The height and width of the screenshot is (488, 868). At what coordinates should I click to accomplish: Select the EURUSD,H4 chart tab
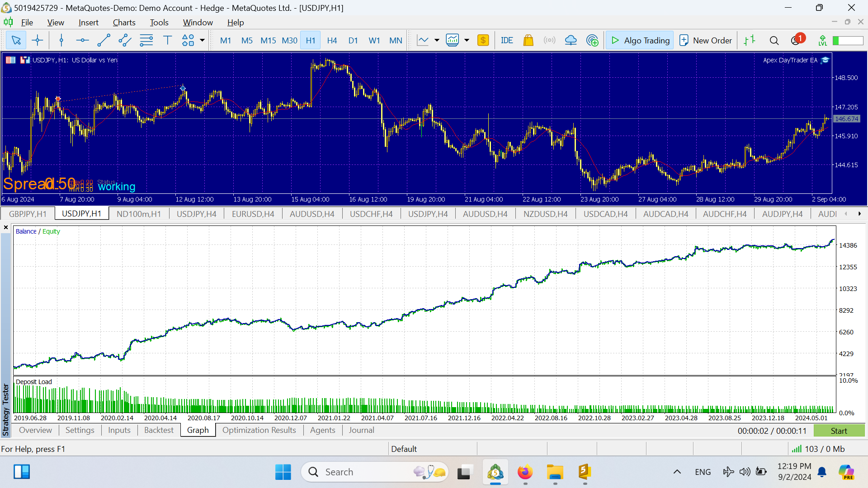(253, 213)
